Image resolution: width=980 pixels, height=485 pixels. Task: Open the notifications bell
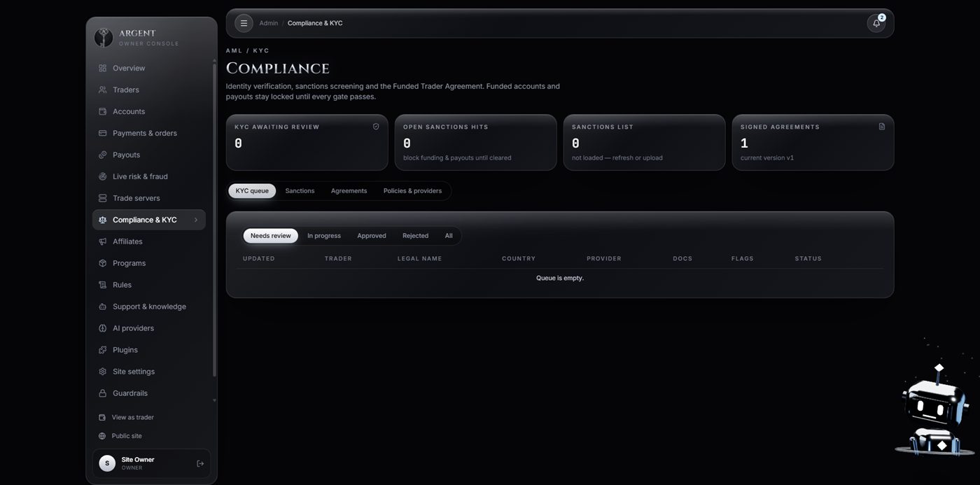tap(876, 23)
